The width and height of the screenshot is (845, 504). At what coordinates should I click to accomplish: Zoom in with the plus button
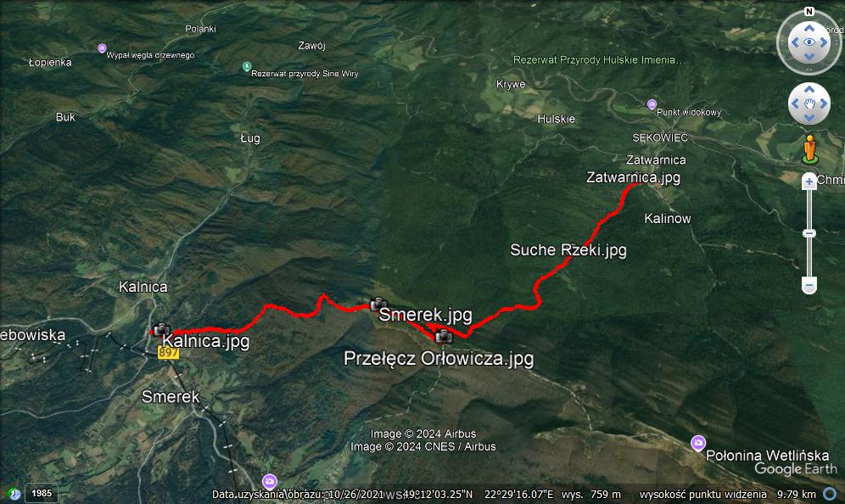pos(809,182)
